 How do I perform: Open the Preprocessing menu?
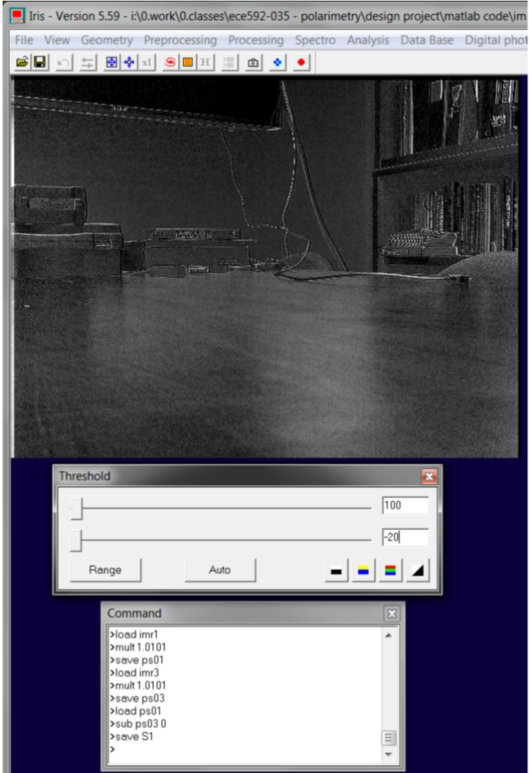(180, 40)
